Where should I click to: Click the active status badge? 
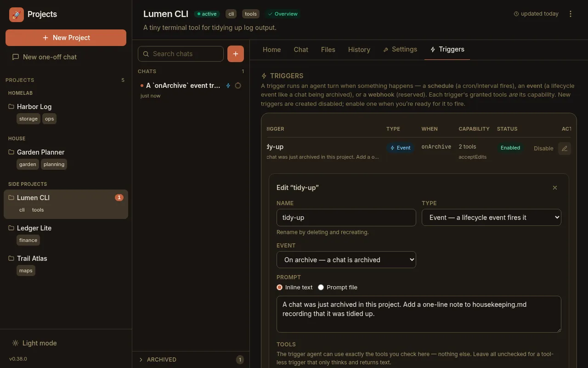[x=207, y=14]
